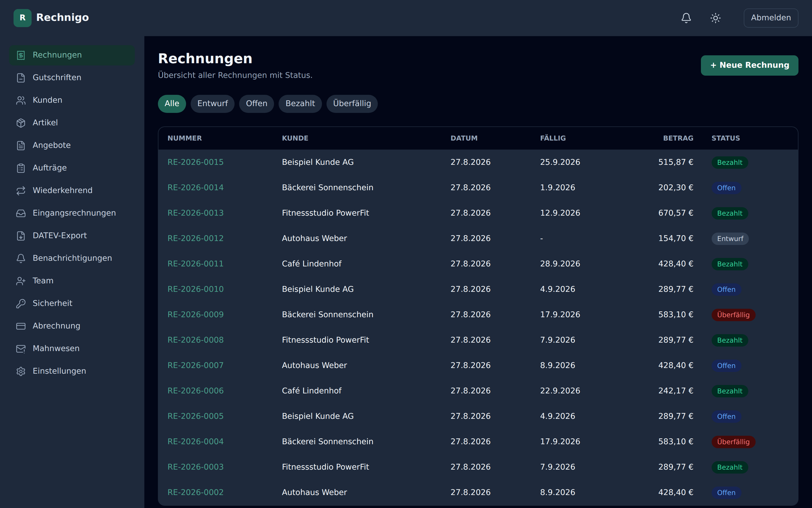Click amount 154,70 € in table
Viewport: 812px width, 508px height.
tap(676, 238)
